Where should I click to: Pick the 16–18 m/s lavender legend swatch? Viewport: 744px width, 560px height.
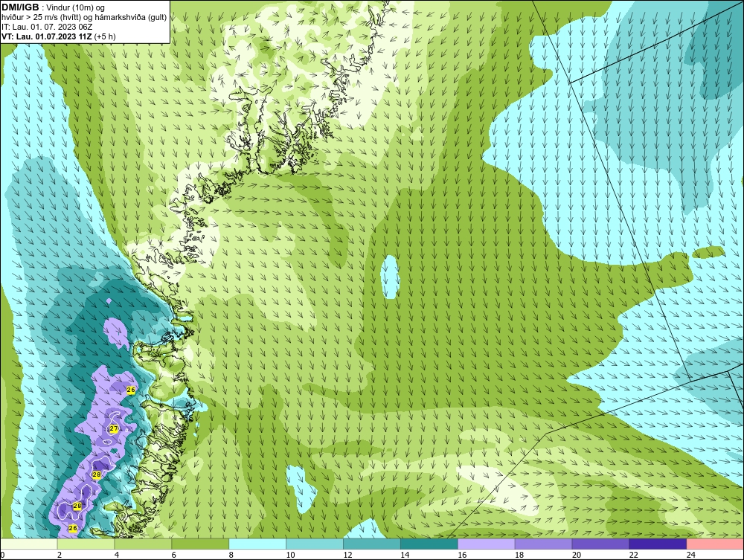point(487,544)
